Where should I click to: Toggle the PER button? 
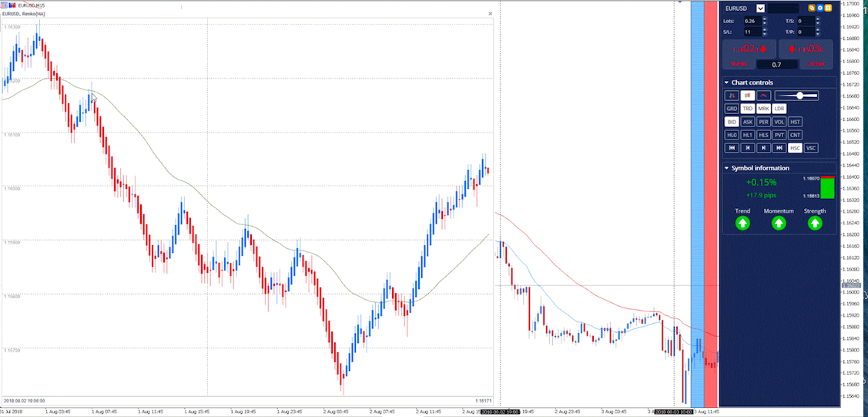click(764, 122)
